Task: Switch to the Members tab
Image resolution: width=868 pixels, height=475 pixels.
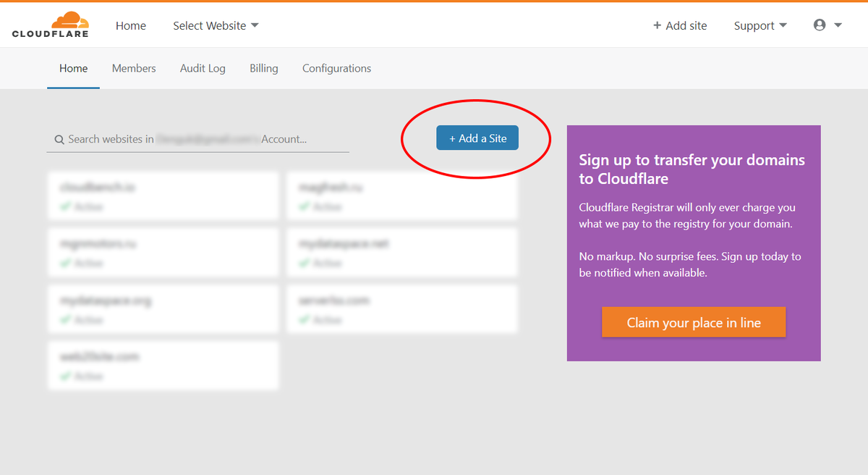Action: coord(134,68)
